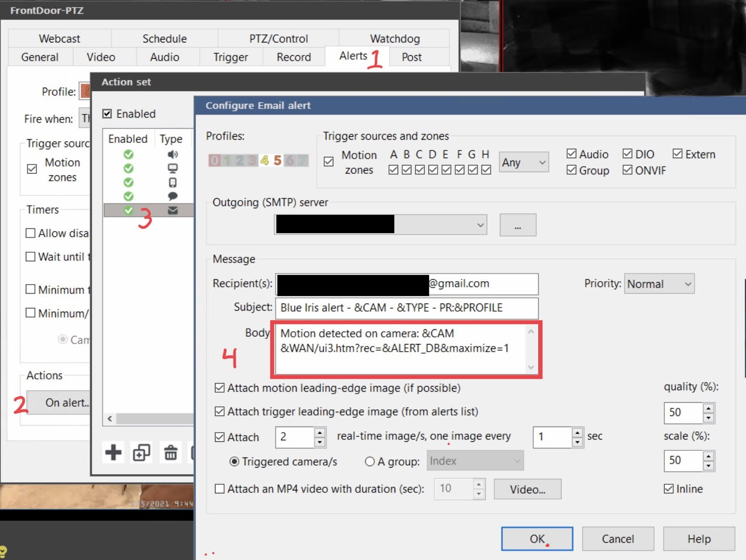This screenshot has height=560, width=746.
Task: Click the Recipient(s) email field
Action: tap(407, 284)
